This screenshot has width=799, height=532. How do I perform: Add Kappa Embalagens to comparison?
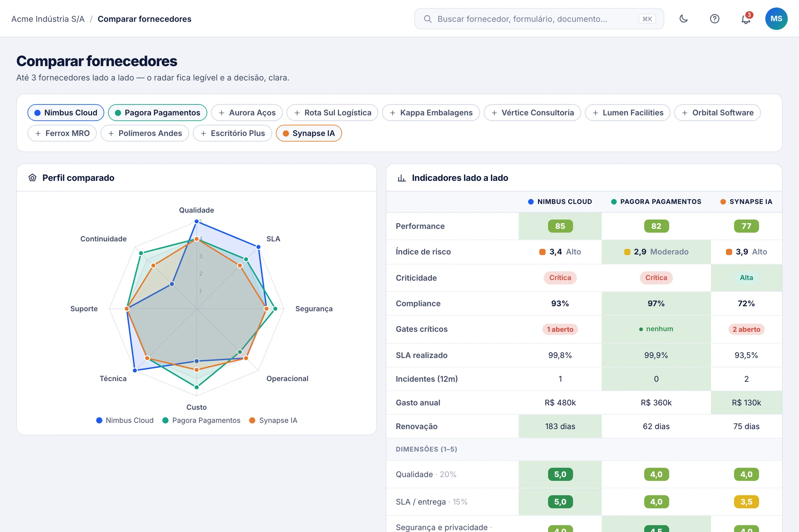click(x=431, y=112)
